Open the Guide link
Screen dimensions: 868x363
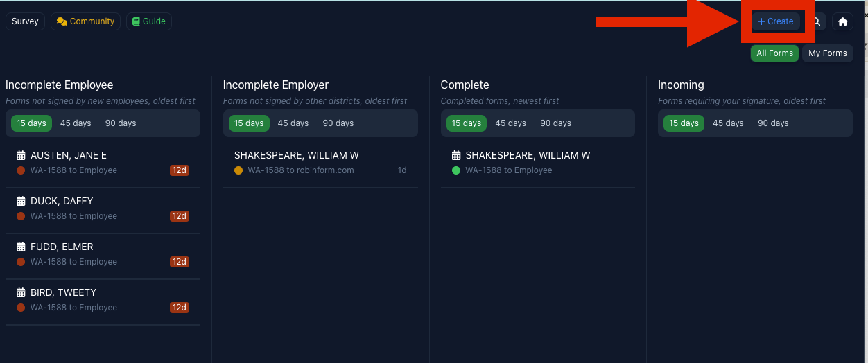tap(148, 21)
